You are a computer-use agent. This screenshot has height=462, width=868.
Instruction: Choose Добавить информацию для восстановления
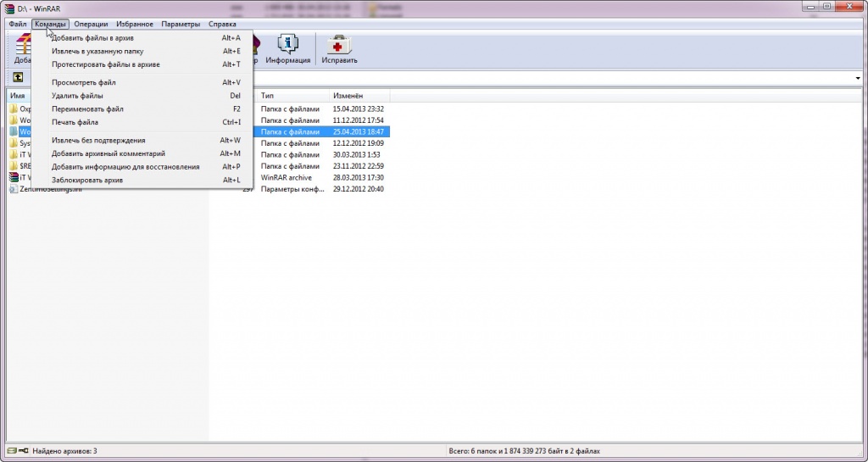pyautogui.click(x=142, y=166)
